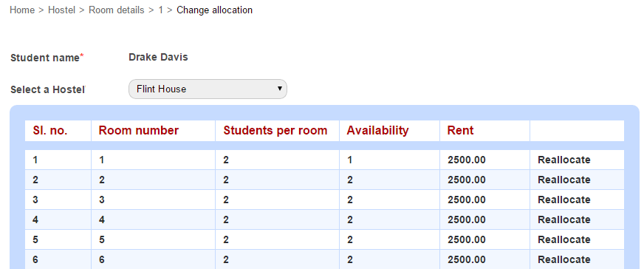Reallocate student to room 4
The width and height of the screenshot is (644, 269).
click(564, 219)
